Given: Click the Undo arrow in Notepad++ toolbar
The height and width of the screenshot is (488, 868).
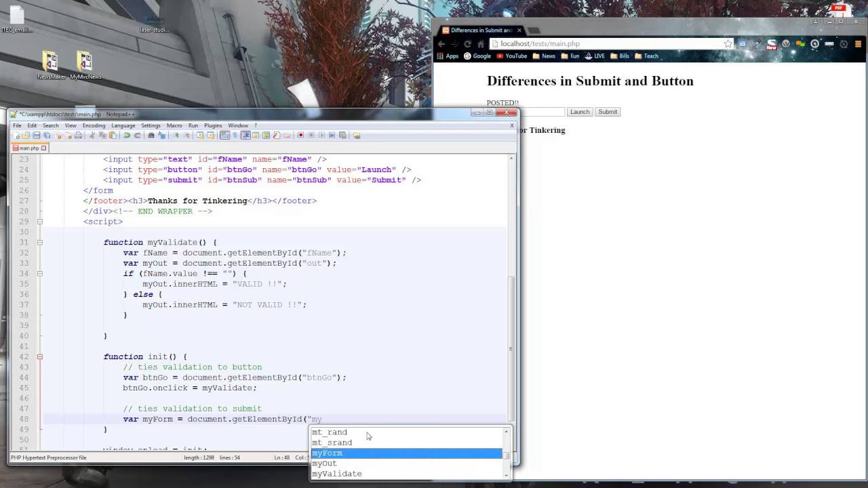Looking at the screenshot, I should pos(127,136).
